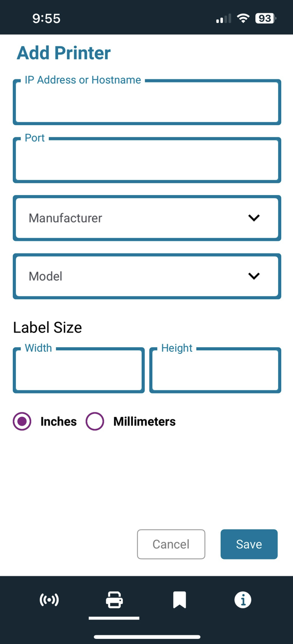Click the chevron arrow in Manufacturer field
The width and height of the screenshot is (293, 644).
[254, 218]
